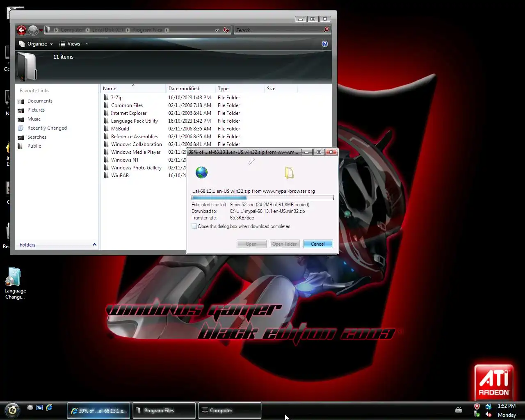Click the folder icon in download dialog
The height and width of the screenshot is (420, 525).
click(289, 173)
